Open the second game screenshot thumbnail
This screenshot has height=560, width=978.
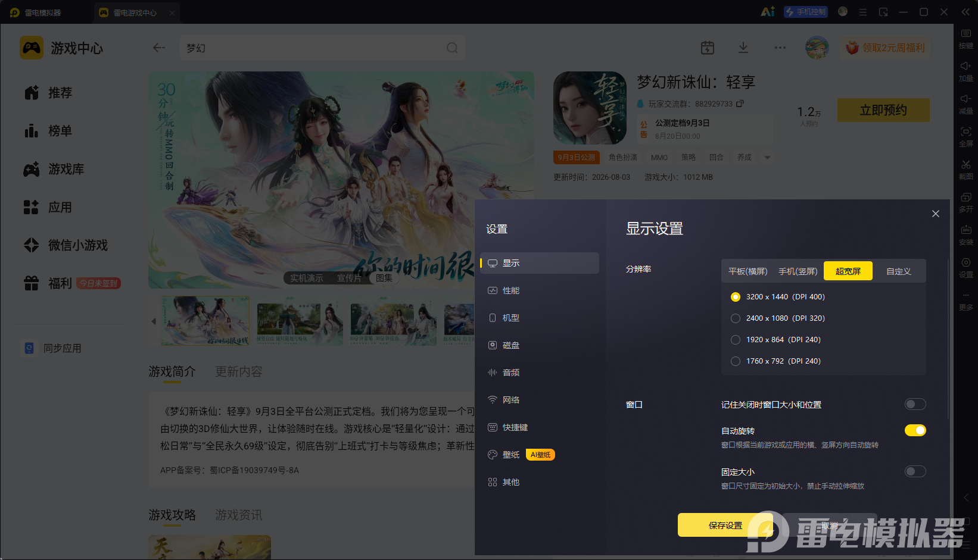coord(300,321)
